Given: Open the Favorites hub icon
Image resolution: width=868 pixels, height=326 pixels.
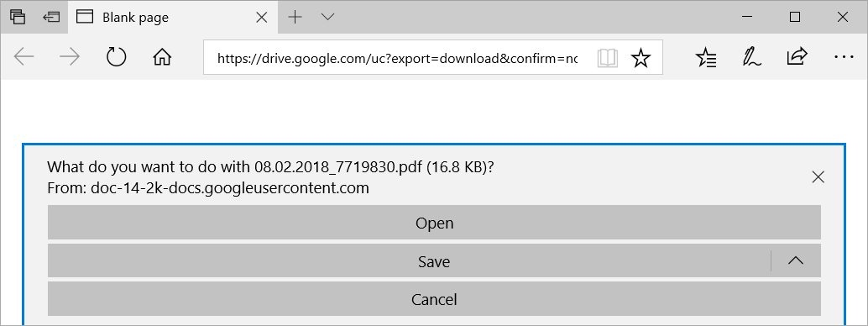Looking at the screenshot, I should (706, 57).
